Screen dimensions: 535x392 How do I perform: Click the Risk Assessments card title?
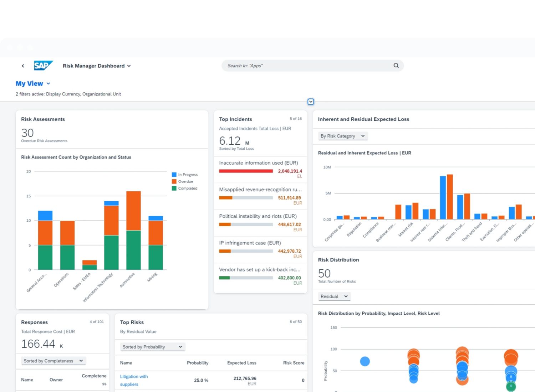coord(43,119)
